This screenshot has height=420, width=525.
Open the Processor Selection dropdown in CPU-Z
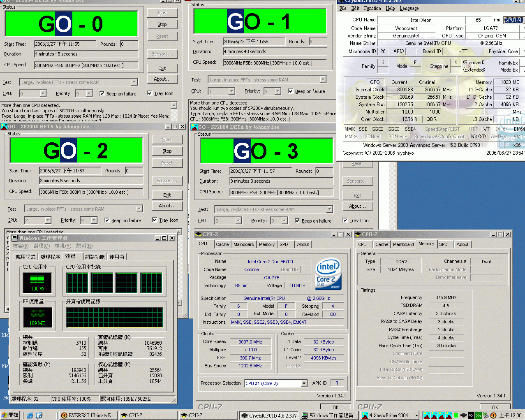click(304, 383)
